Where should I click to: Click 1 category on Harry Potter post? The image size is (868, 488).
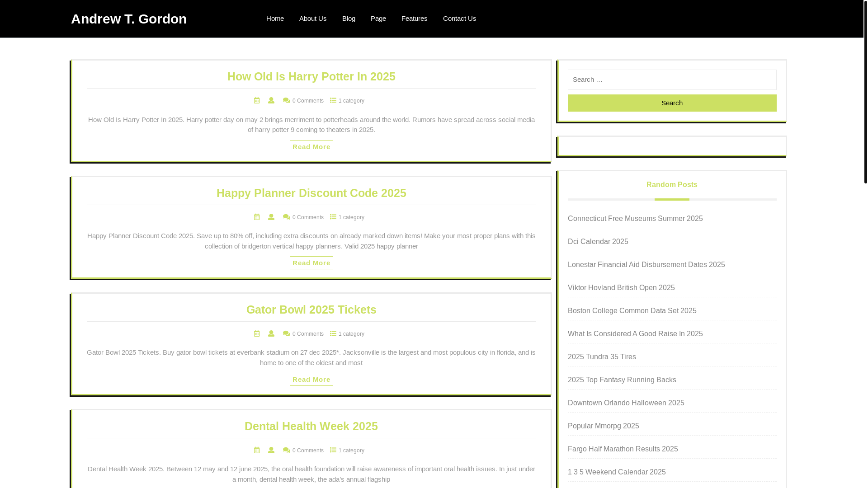[351, 101]
